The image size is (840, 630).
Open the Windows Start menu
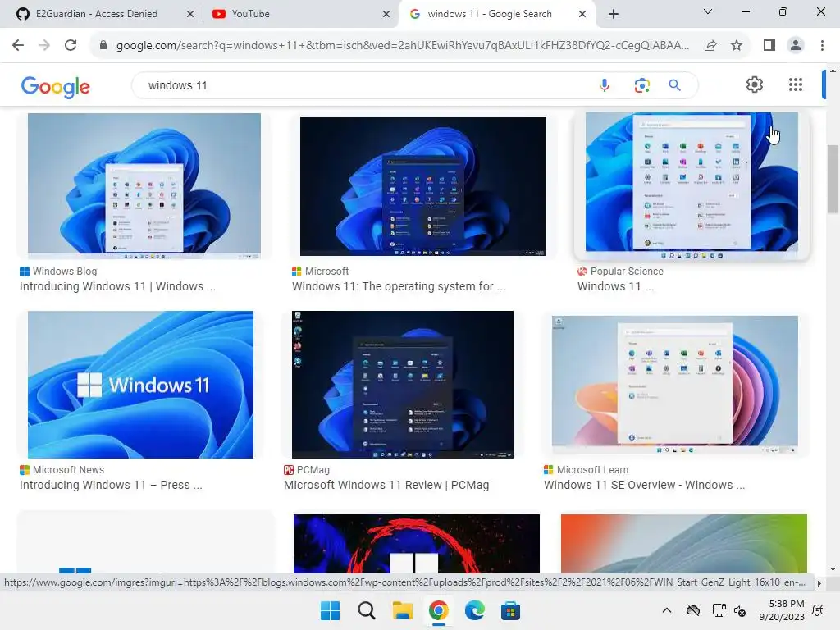[330, 610]
